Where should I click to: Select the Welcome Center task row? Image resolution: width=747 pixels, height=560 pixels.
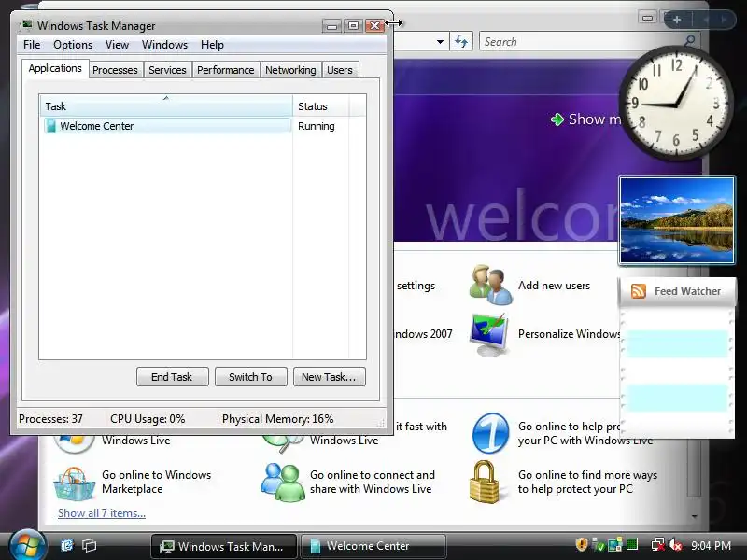click(167, 126)
